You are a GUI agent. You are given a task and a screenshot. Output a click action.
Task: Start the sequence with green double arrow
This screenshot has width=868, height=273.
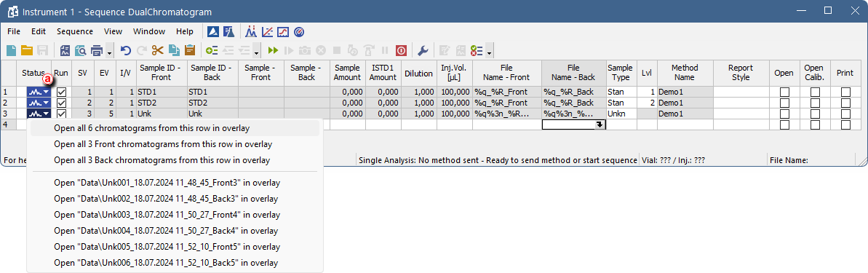[x=273, y=50]
